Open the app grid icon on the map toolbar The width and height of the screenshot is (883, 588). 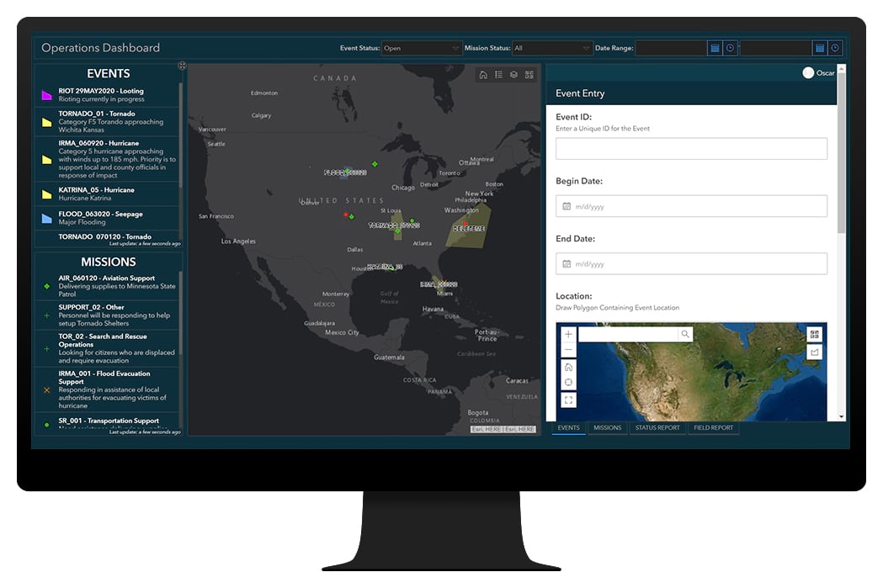[529, 75]
